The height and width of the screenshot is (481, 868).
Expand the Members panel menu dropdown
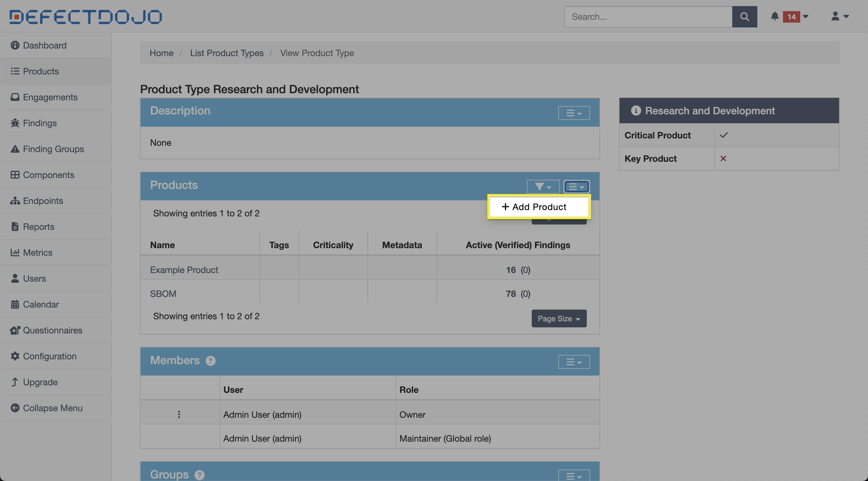(x=574, y=362)
